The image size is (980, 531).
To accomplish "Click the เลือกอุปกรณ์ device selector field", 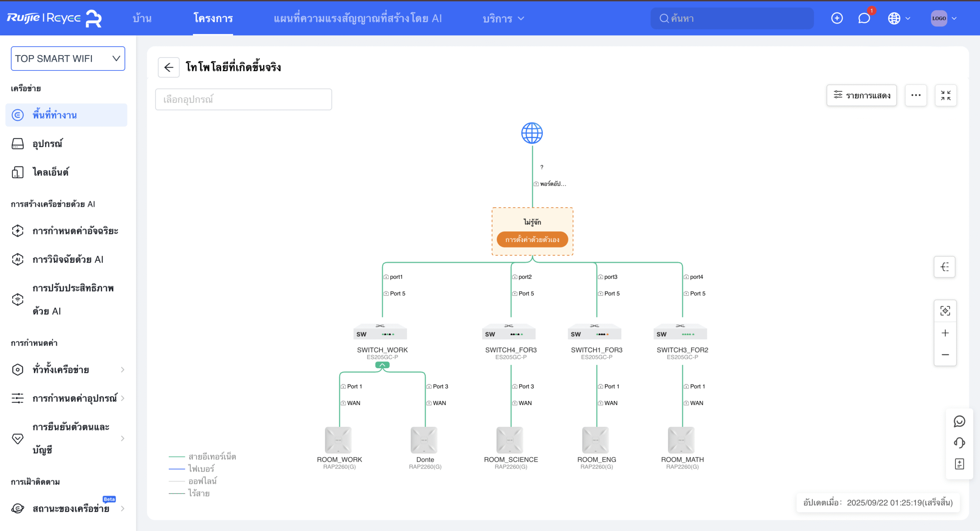I will tap(243, 100).
